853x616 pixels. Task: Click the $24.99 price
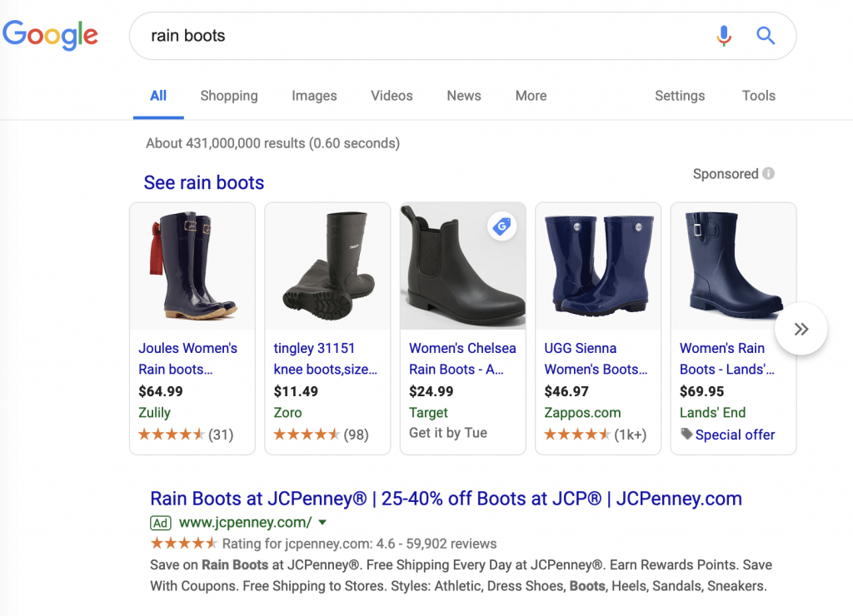pos(431,391)
